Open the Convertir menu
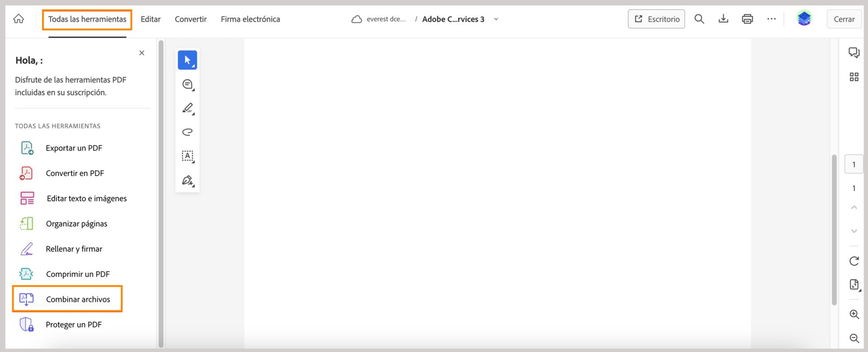 pos(191,19)
